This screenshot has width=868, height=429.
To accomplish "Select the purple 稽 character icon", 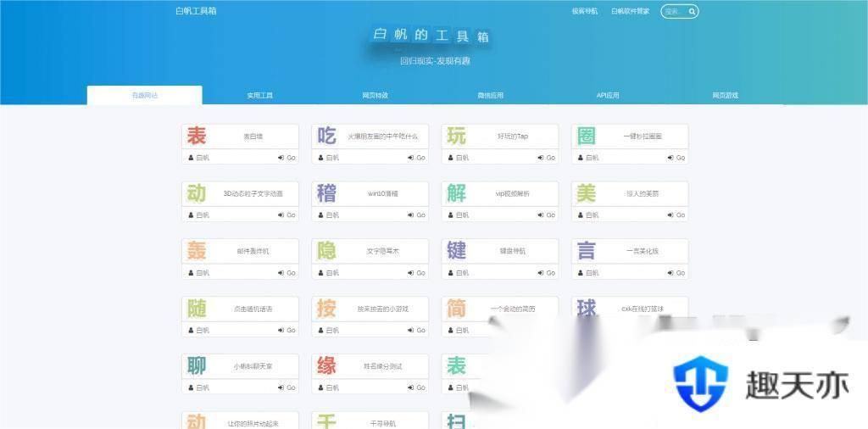I will point(326,194).
